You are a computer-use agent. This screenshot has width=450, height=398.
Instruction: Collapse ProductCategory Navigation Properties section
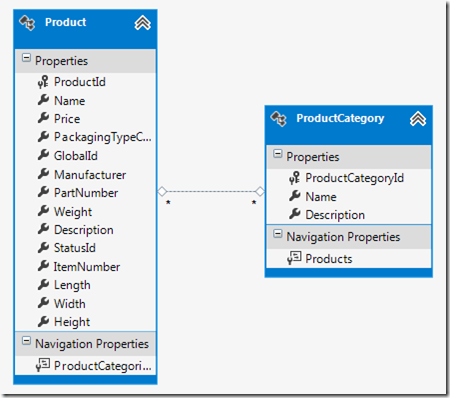277,234
